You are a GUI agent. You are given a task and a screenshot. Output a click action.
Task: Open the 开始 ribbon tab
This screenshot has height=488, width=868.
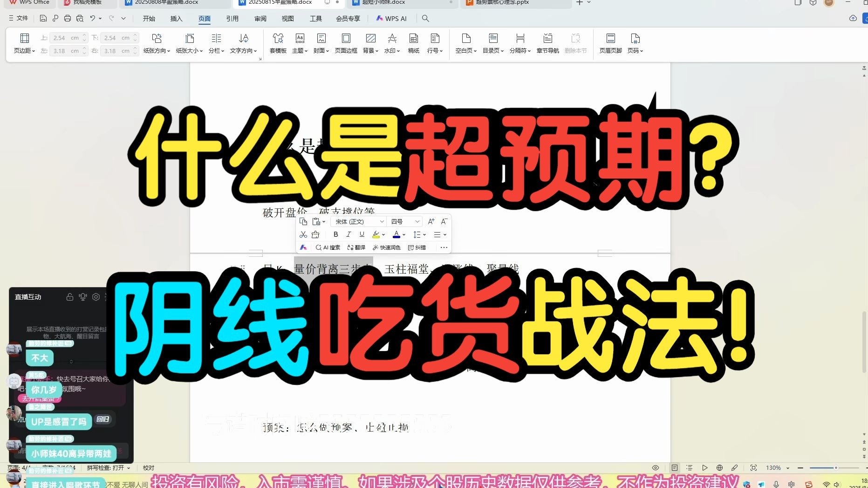pyautogui.click(x=149, y=19)
